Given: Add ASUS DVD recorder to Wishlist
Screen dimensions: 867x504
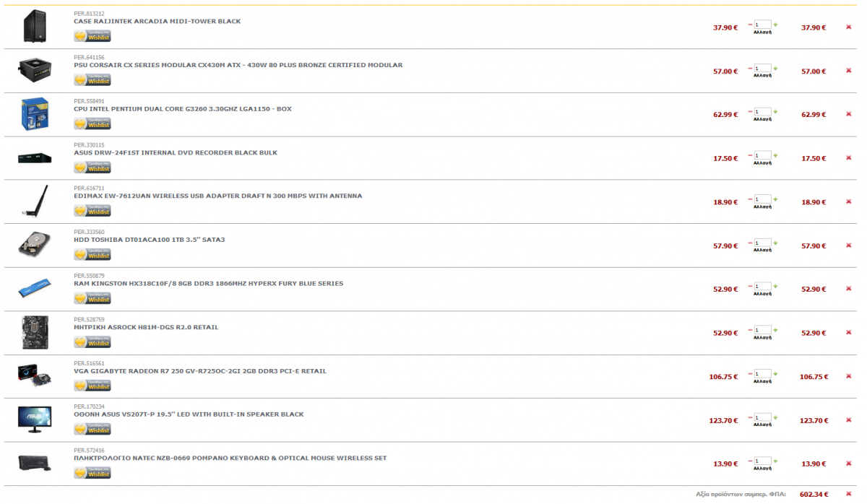Looking at the screenshot, I should (92, 167).
